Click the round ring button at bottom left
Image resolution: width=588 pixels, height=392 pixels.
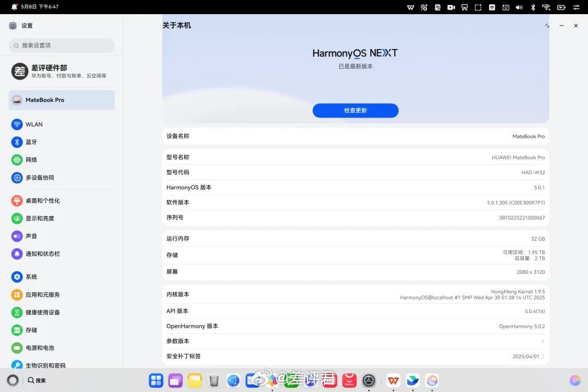coord(13,381)
